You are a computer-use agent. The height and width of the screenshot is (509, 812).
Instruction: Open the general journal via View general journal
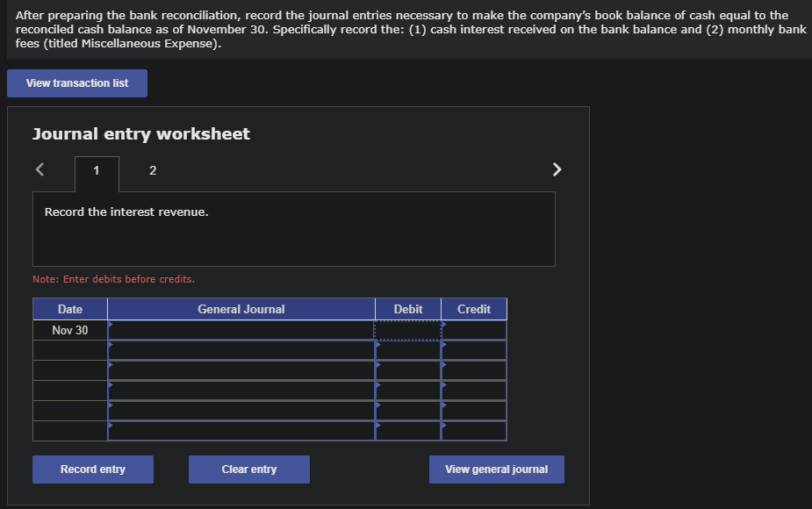496,469
